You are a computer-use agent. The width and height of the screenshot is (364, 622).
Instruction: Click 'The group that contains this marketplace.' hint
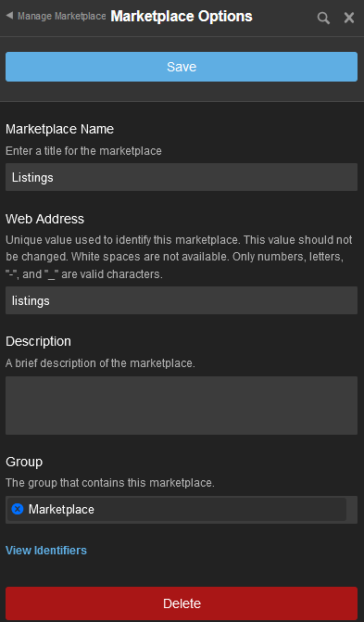(110, 483)
